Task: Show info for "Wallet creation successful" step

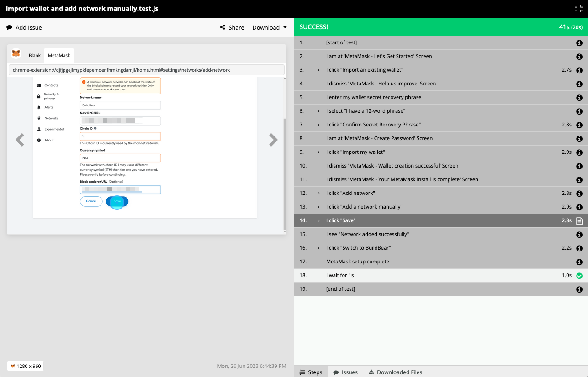Action: pos(579,166)
